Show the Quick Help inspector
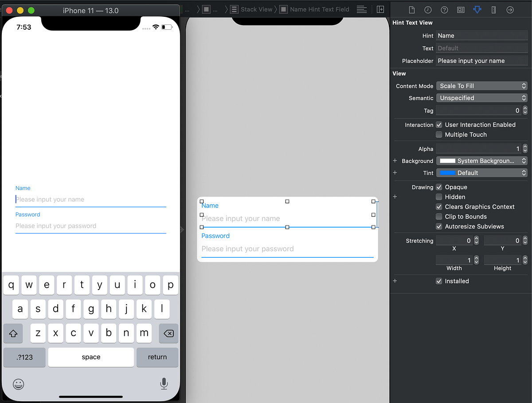The height and width of the screenshot is (403, 532). coord(445,9)
